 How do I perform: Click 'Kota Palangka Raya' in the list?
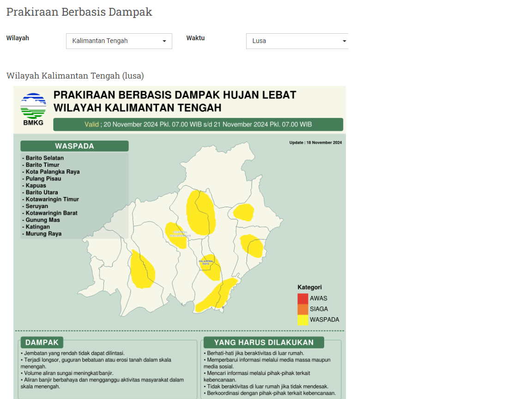53,172
